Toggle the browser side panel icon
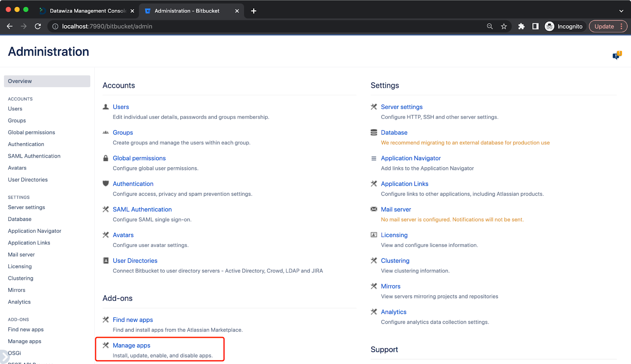 (535, 26)
